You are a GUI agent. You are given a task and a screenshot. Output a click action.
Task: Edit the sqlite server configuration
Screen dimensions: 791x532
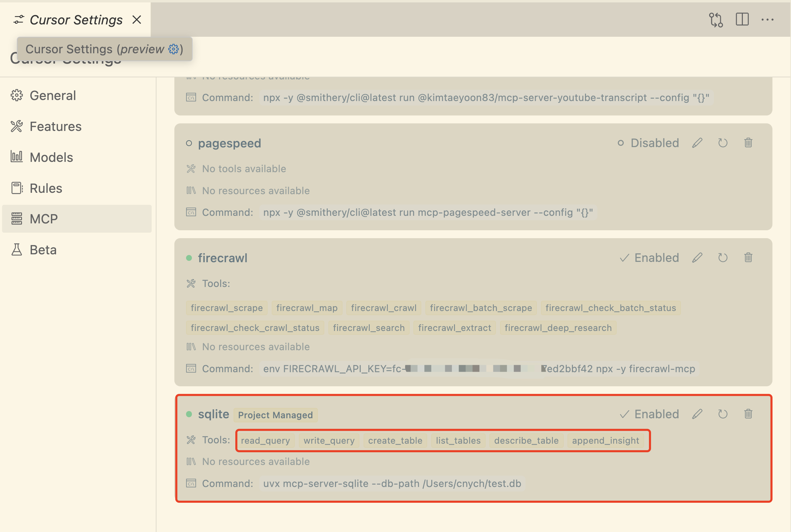tap(697, 414)
